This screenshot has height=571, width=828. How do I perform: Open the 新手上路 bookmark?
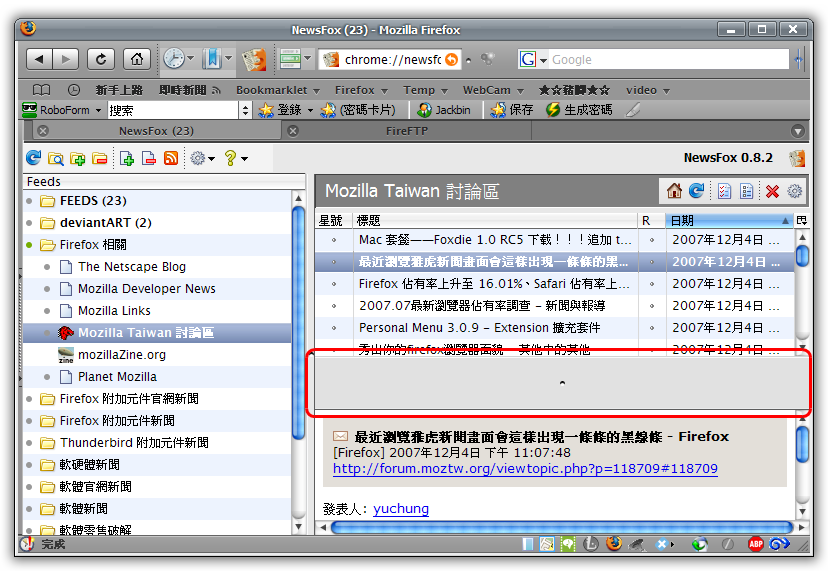(x=119, y=90)
